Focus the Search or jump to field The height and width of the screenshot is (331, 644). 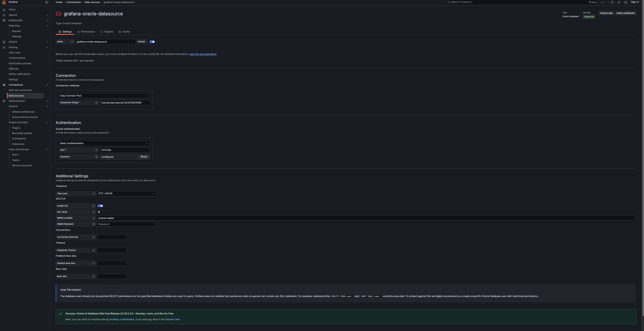coord(522,2)
